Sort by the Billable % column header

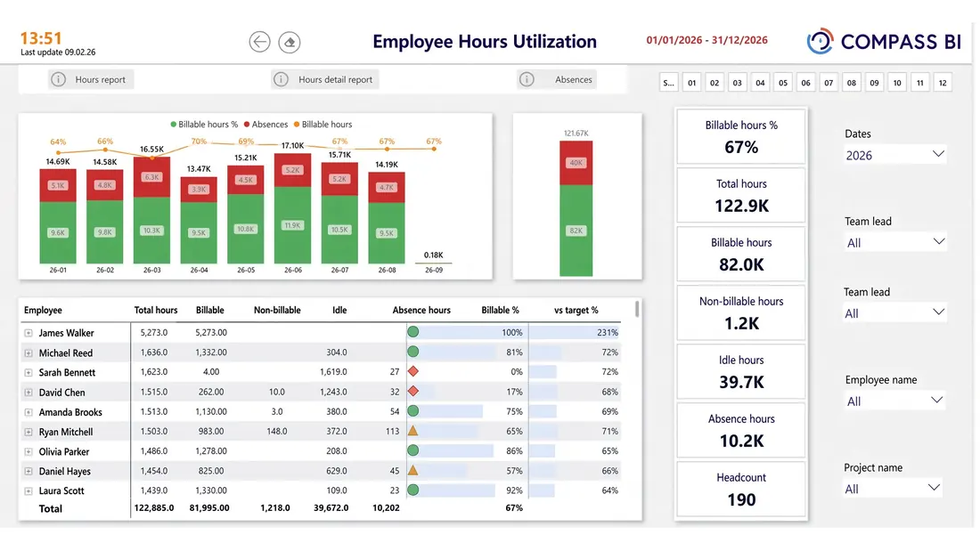point(500,310)
